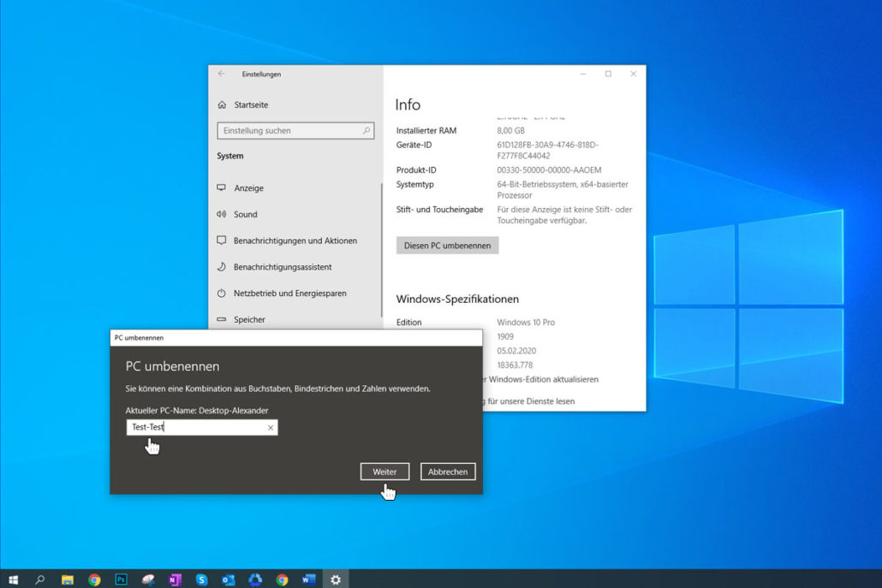Cancel renaming with the Abbrechen button
This screenshot has width=882, height=588.
click(448, 472)
